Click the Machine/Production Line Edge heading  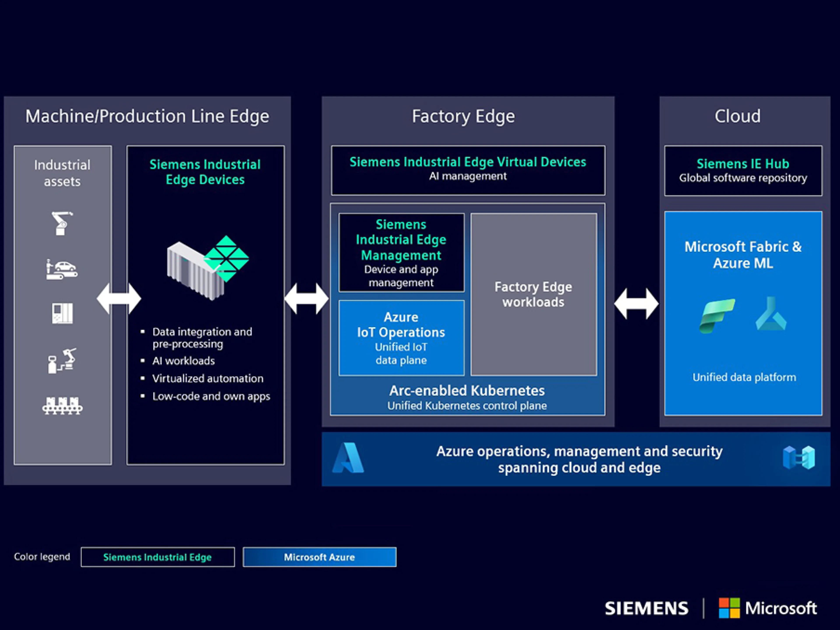click(147, 116)
